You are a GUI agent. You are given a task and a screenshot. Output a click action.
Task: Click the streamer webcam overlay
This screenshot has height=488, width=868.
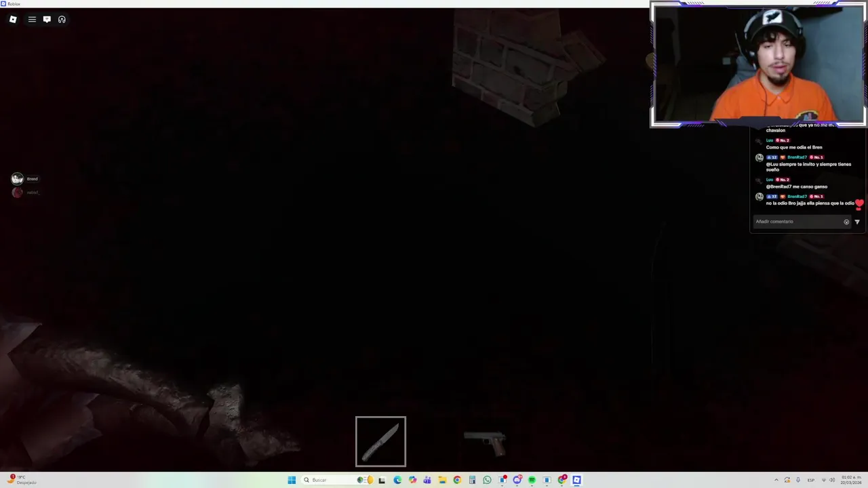[x=758, y=64]
